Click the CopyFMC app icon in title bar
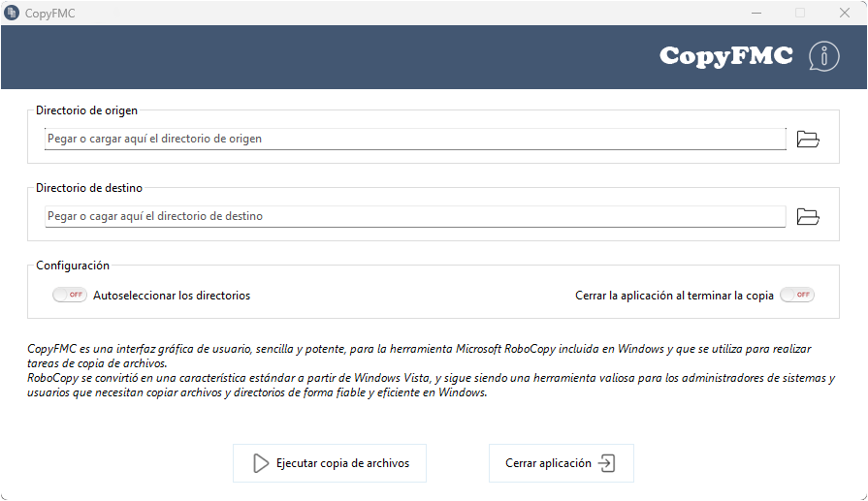868x501 pixels. tap(11, 13)
